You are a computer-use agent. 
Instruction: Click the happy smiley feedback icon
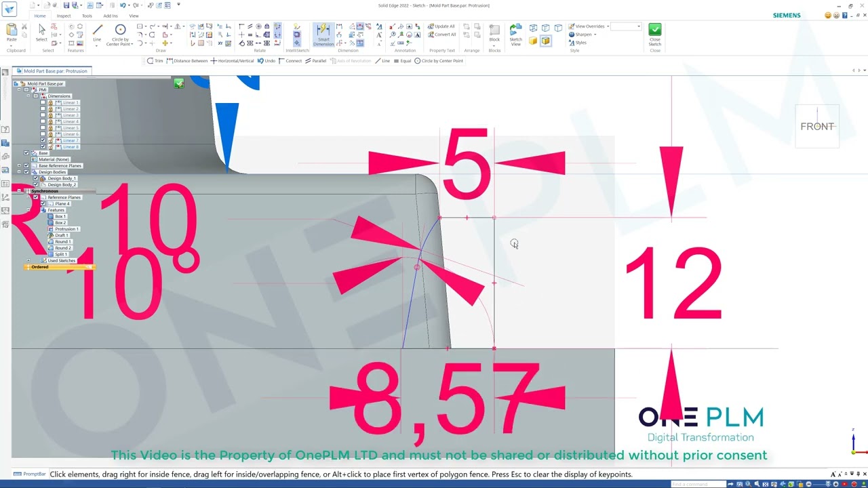tap(828, 16)
